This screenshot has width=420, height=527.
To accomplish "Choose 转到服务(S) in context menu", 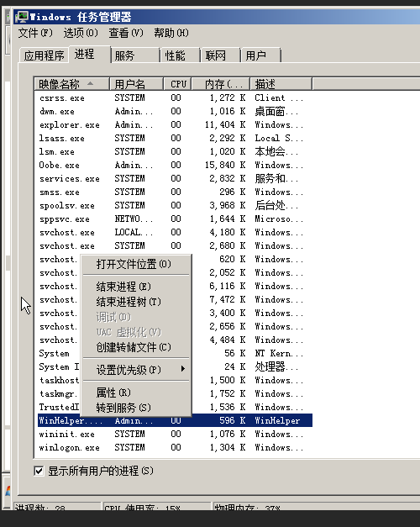I will pos(136,408).
